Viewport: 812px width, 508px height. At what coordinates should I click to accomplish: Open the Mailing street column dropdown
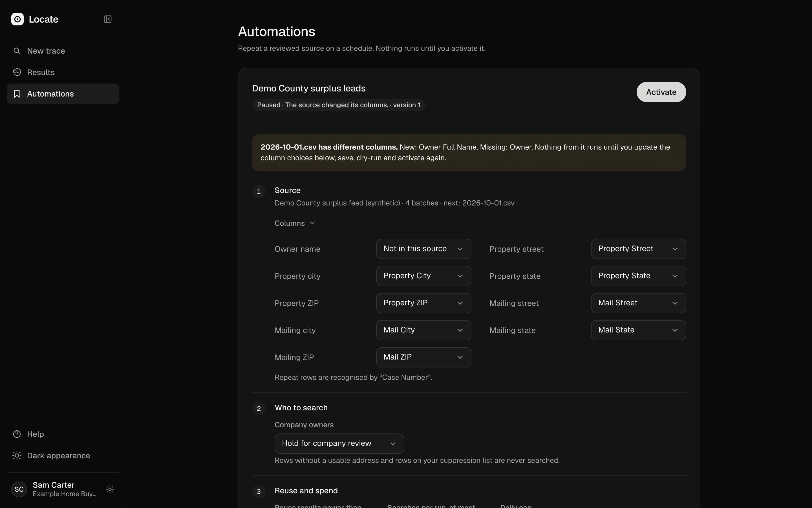point(638,303)
